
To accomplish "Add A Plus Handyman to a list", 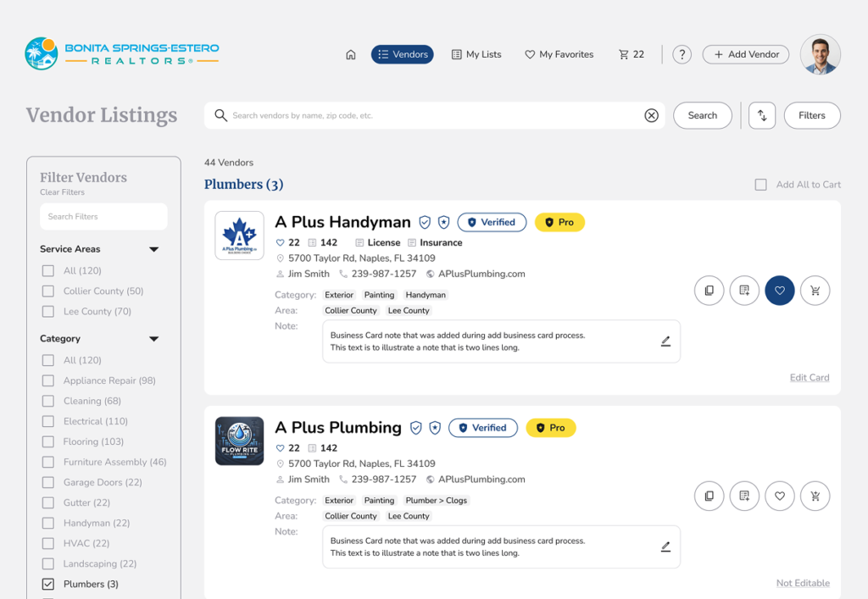I will click(x=744, y=291).
